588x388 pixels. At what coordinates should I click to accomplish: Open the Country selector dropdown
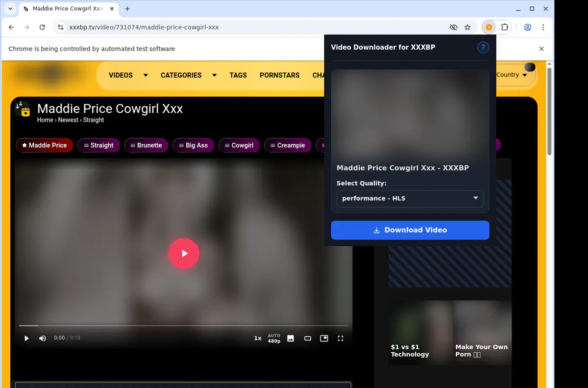tap(512, 75)
